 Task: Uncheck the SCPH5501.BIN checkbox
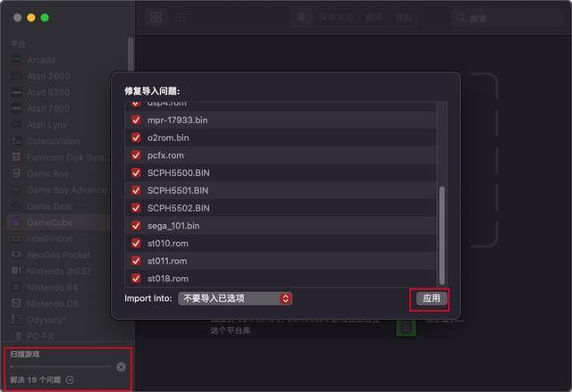point(136,190)
